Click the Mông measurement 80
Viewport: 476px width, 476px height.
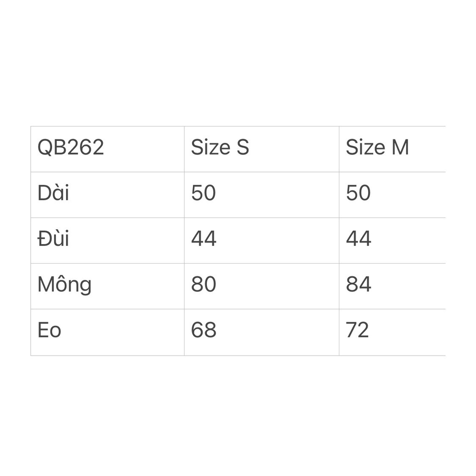tap(204, 285)
